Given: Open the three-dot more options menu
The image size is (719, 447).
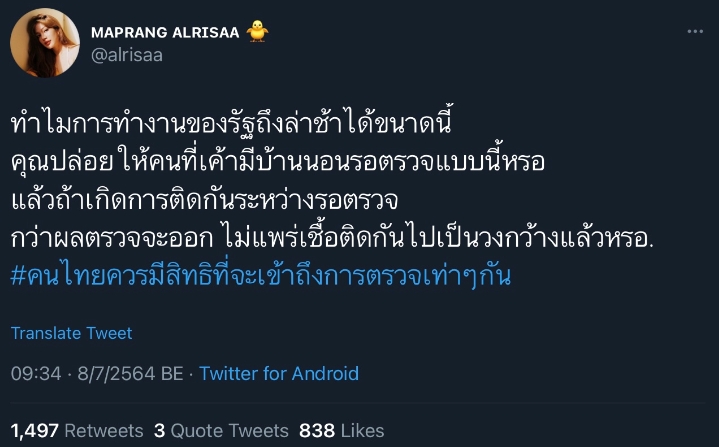Looking at the screenshot, I should (x=695, y=32).
